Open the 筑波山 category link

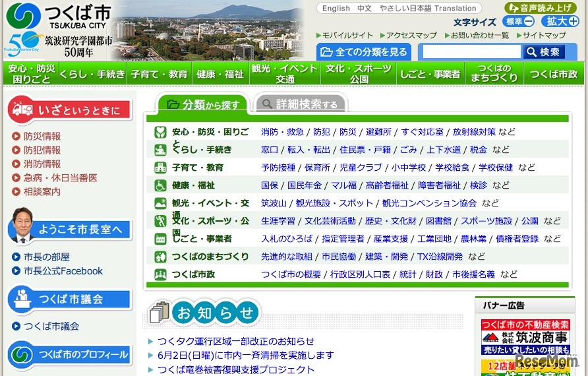pyautogui.click(x=274, y=203)
